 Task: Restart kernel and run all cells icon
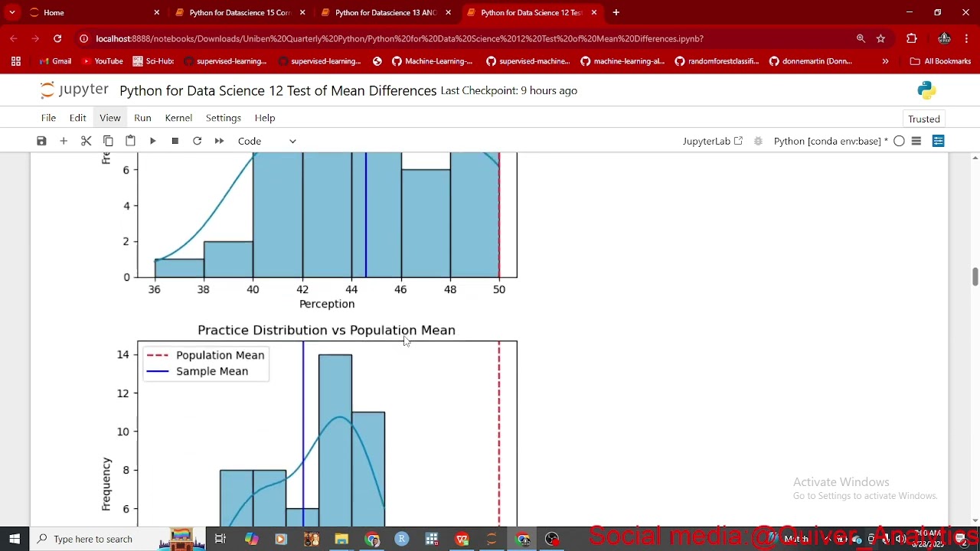tap(219, 141)
